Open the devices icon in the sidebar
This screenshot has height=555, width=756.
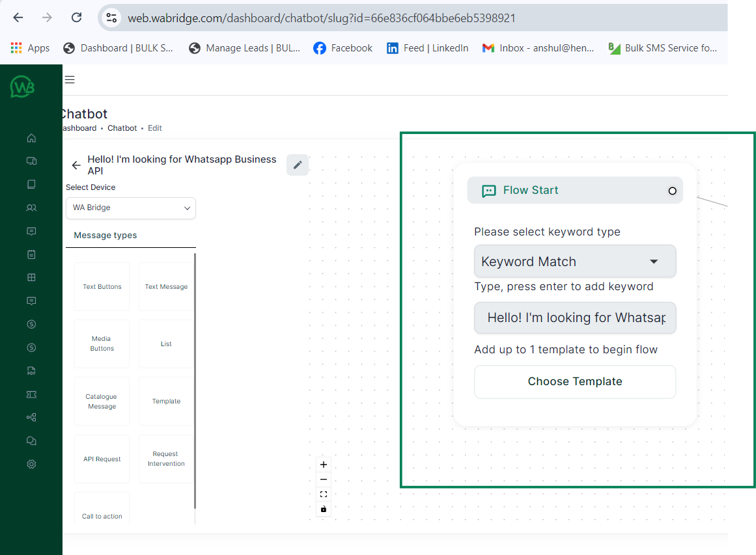click(x=31, y=161)
